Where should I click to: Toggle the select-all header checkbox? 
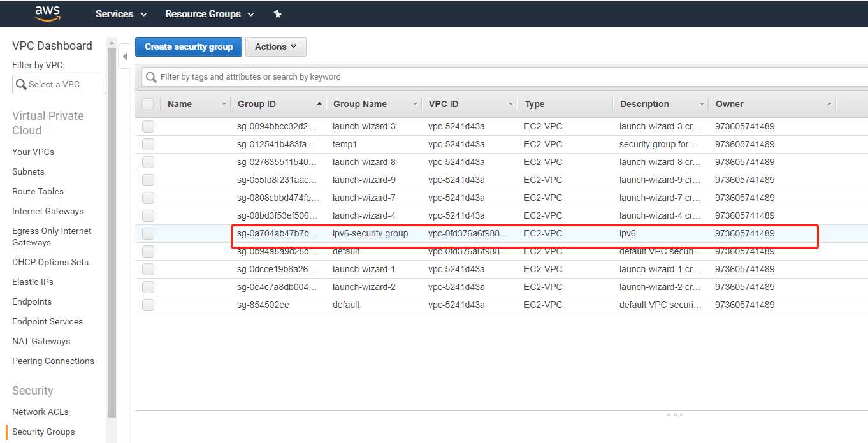pos(148,104)
